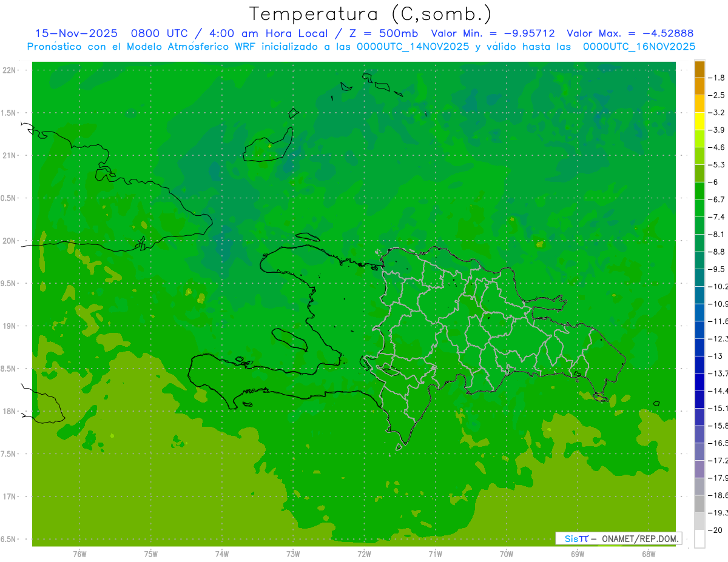
Task: Click the -15.8 legend value
Action: pos(718,426)
